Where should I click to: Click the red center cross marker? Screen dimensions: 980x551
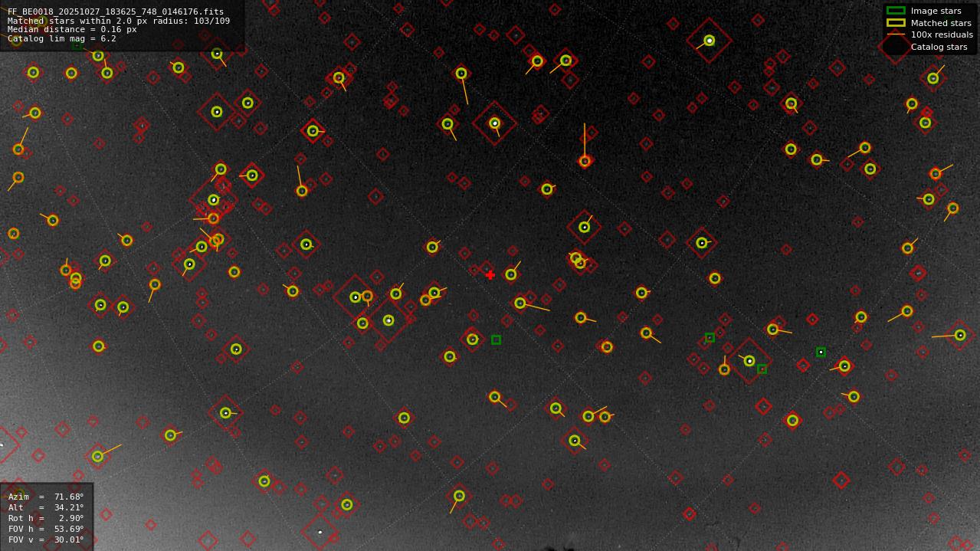click(490, 275)
